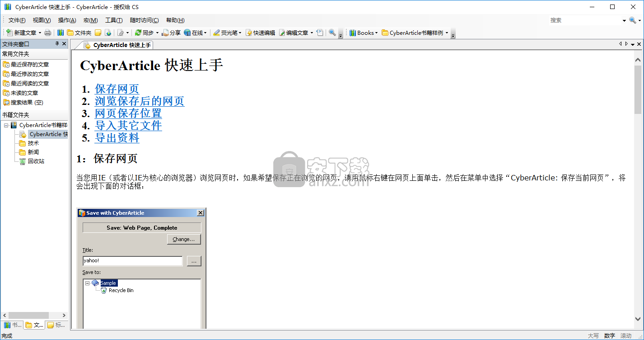Click the 同步 sync icon
Viewport: 644px width, 340px height.
[x=138, y=33]
